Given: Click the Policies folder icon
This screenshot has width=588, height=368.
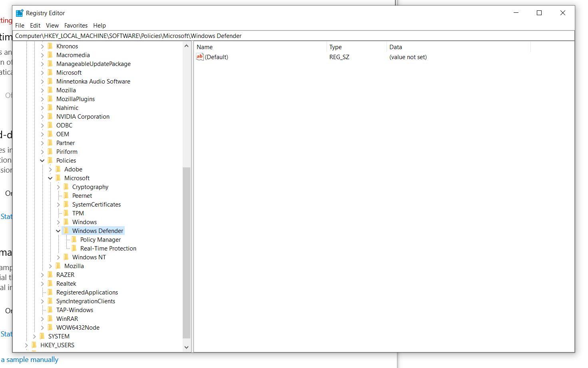Looking at the screenshot, I should [x=50, y=160].
